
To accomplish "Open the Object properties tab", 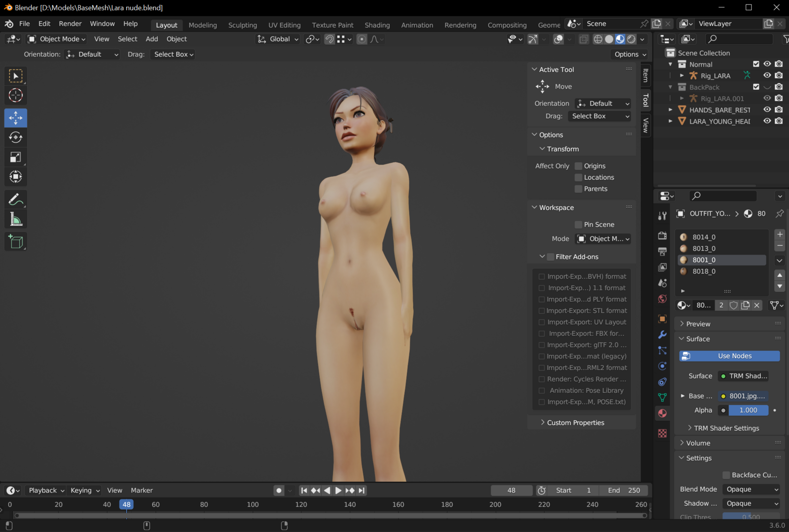I will coord(662,319).
